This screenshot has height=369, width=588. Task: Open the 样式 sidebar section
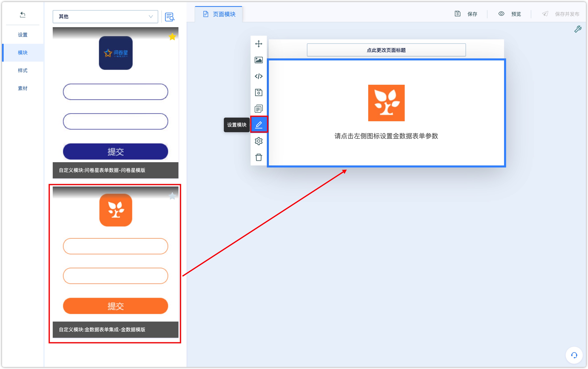pos(23,71)
